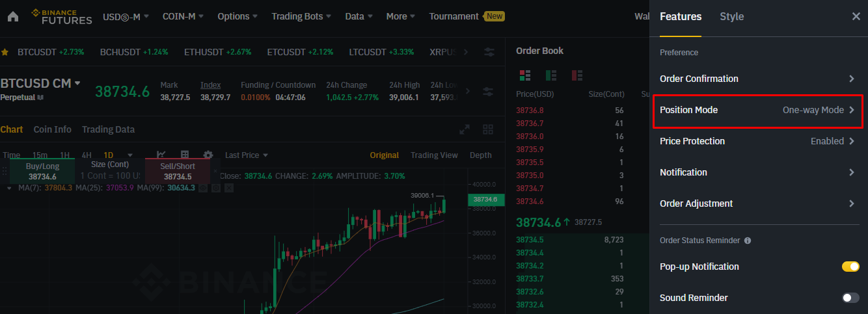This screenshot has width=868, height=314.
Task: Open the multi-chart grid layout
Action: [487, 129]
